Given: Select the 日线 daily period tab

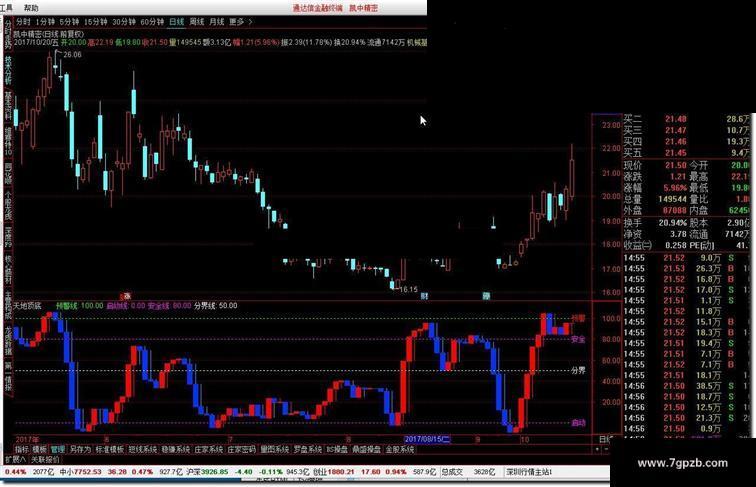Looking at the screenshot, I should tap(176, 22).
